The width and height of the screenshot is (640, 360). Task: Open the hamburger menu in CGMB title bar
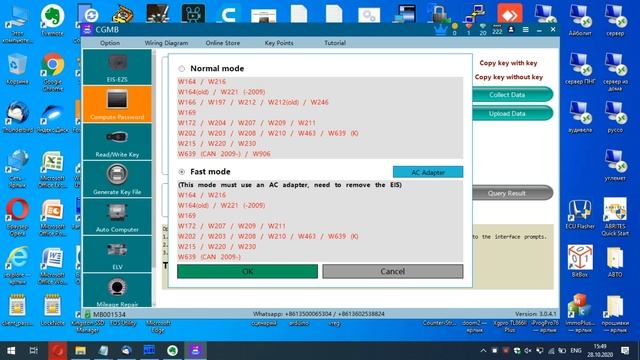click(526, 30)
